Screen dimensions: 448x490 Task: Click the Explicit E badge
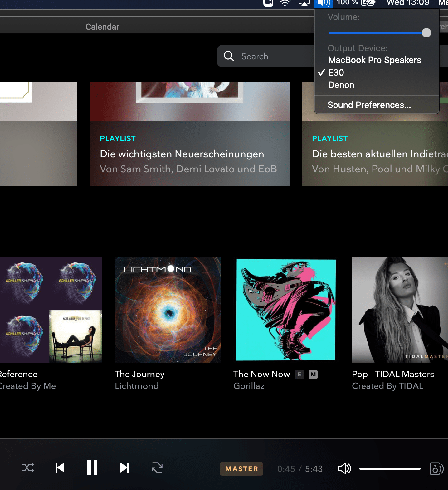(x=299, y=375)
